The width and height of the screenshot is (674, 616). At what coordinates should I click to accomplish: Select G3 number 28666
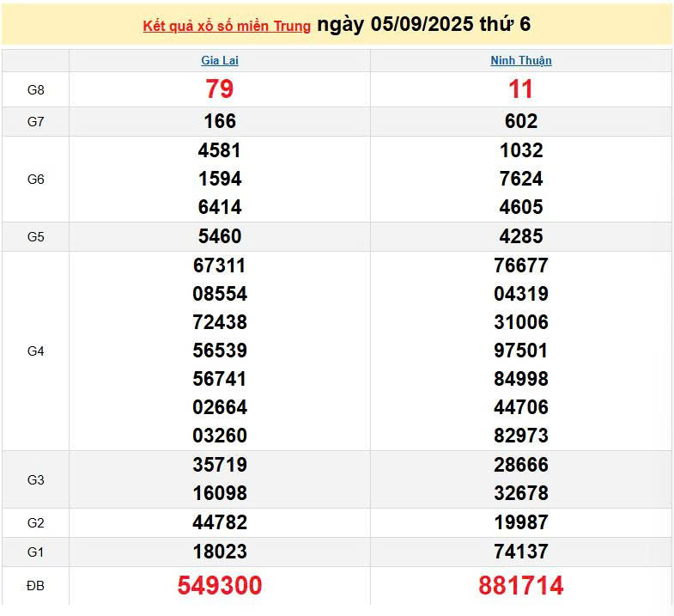(x=521, y=465)
